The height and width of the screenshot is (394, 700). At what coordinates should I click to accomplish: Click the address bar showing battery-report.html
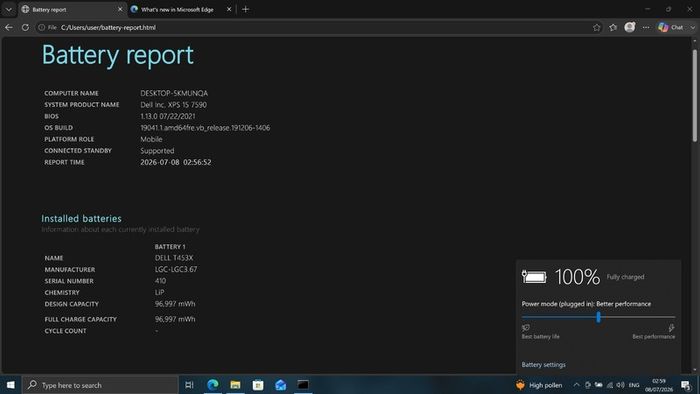(x=312, y=27)
